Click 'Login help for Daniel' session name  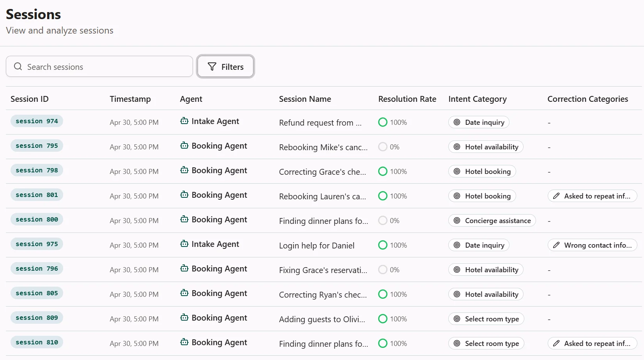click(x=317, y=245)
